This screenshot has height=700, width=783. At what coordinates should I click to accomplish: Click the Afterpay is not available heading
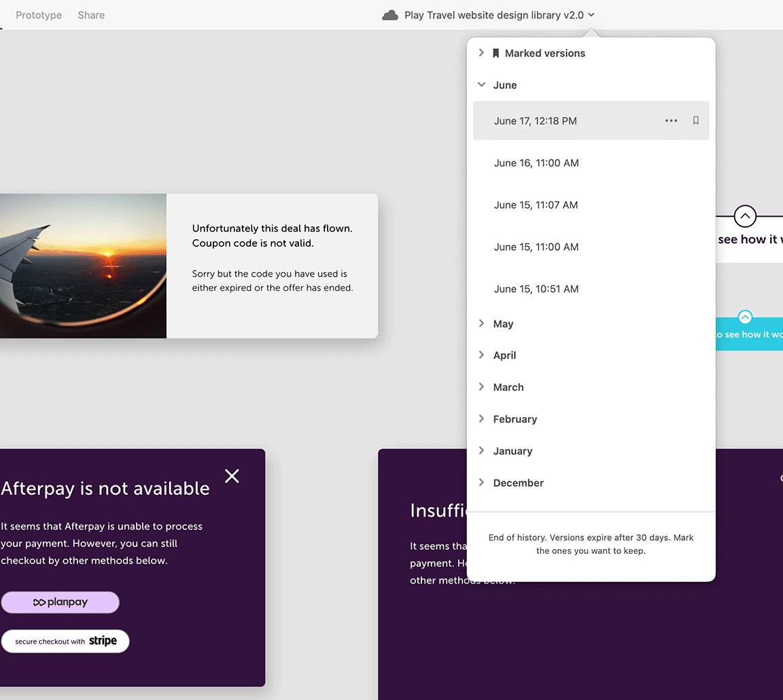coord(105,489)
